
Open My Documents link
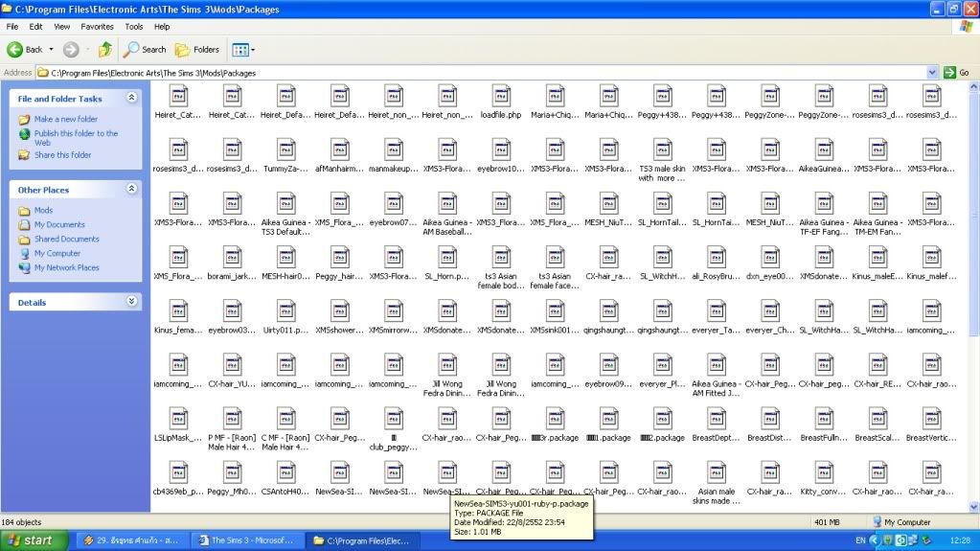coord(59,224)
